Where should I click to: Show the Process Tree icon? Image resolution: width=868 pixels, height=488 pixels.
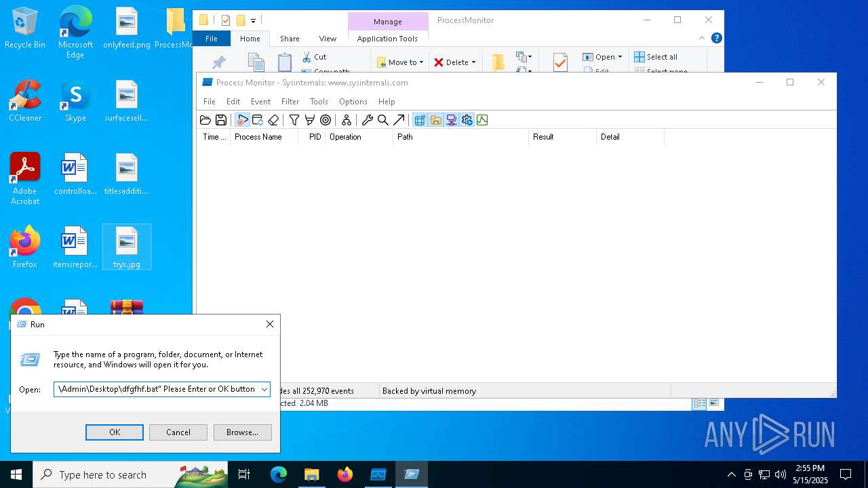pos(347,120)
